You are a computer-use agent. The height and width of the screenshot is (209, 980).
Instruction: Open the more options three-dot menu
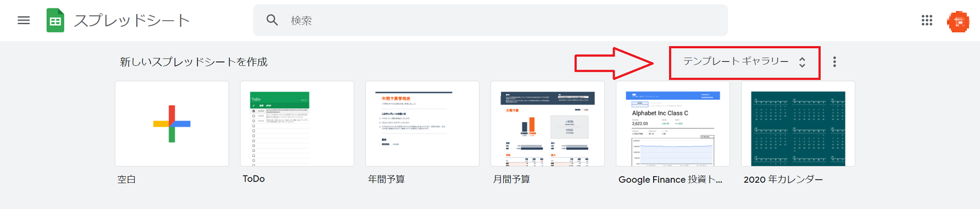pos(834,62)
